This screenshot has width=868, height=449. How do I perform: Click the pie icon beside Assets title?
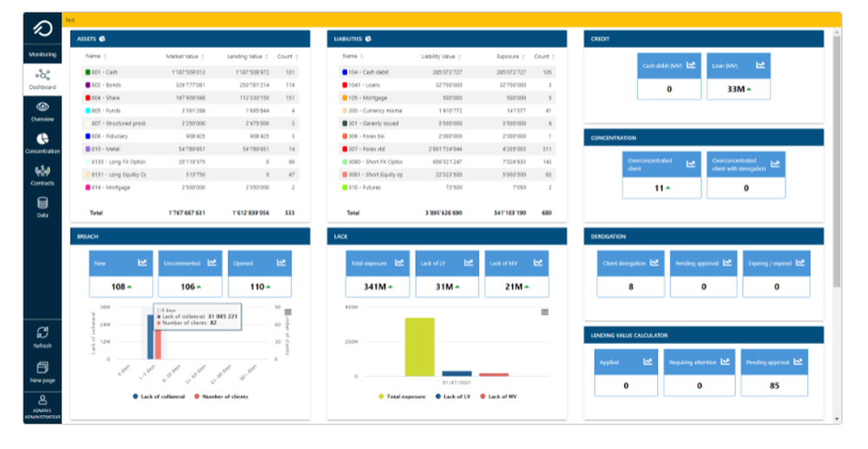coord(102,39)
